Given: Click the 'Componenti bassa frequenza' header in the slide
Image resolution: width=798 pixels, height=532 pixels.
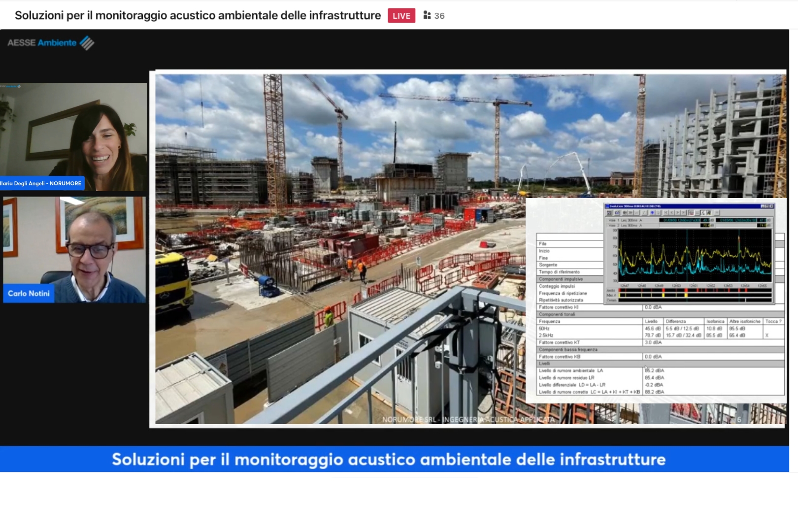Looking at the screenshot, I should coord(660,349).
